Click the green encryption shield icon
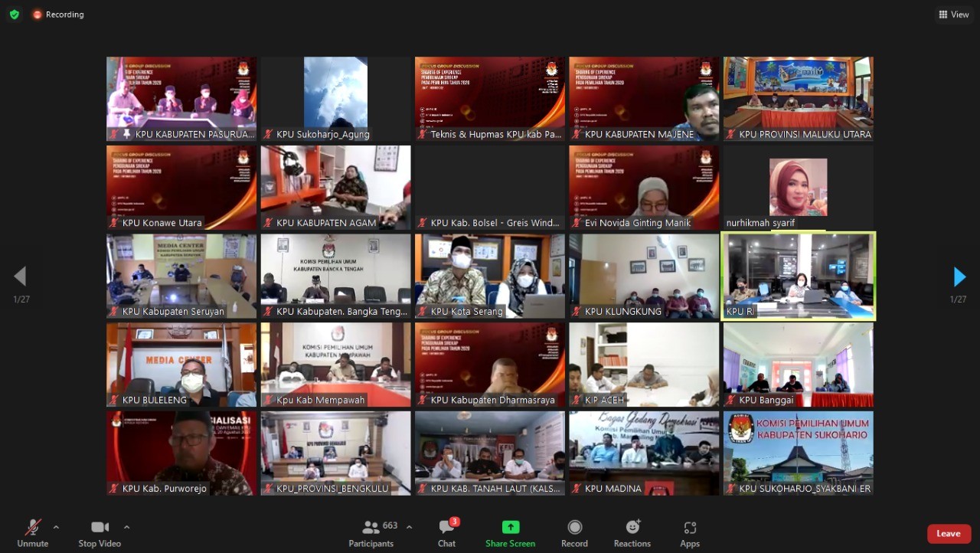The height and width of the screenshot is (553, 980). pos(14,15)
